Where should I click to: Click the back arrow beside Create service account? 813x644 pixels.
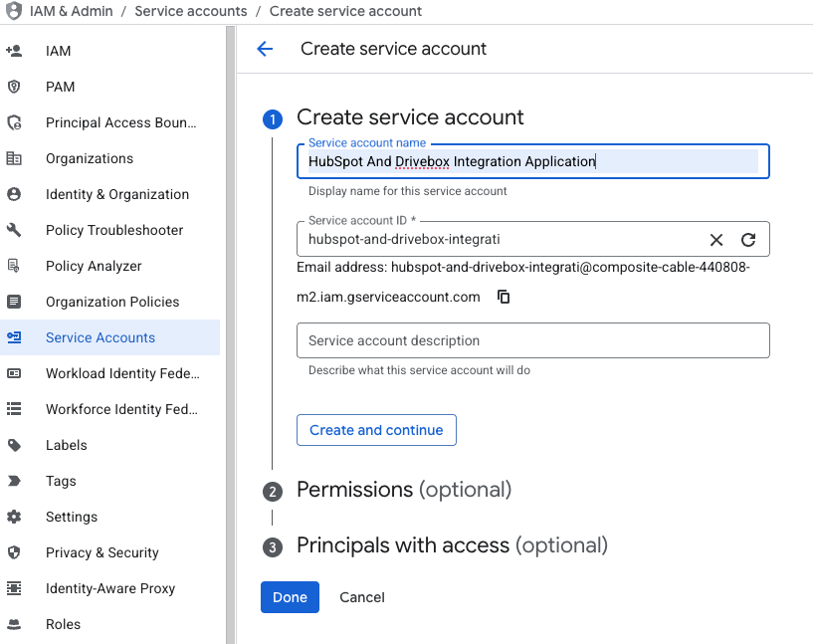(x=265, y=49)
